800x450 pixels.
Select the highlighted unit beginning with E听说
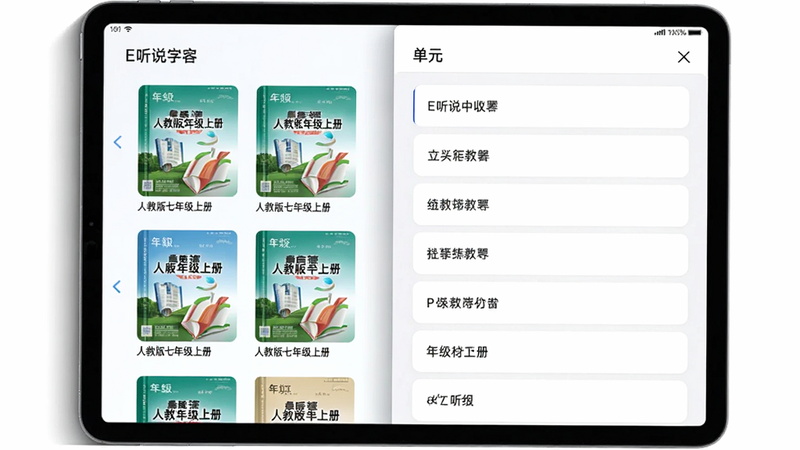pyautogui.click(x=551, y=107)
